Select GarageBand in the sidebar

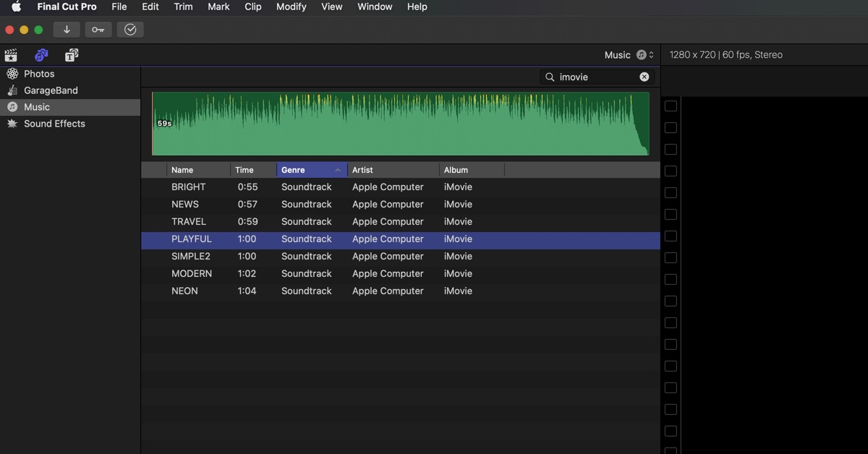click(x=70, y=90)
